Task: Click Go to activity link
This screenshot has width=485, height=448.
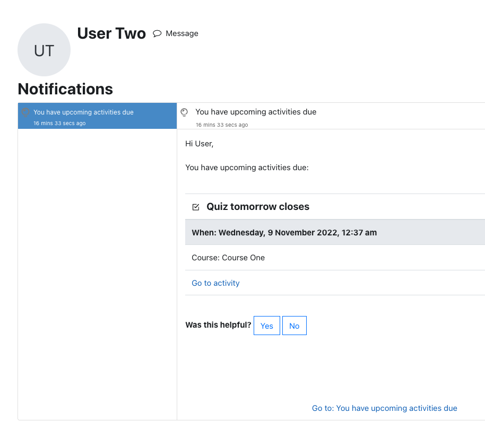Action: [x=215, y=283]
